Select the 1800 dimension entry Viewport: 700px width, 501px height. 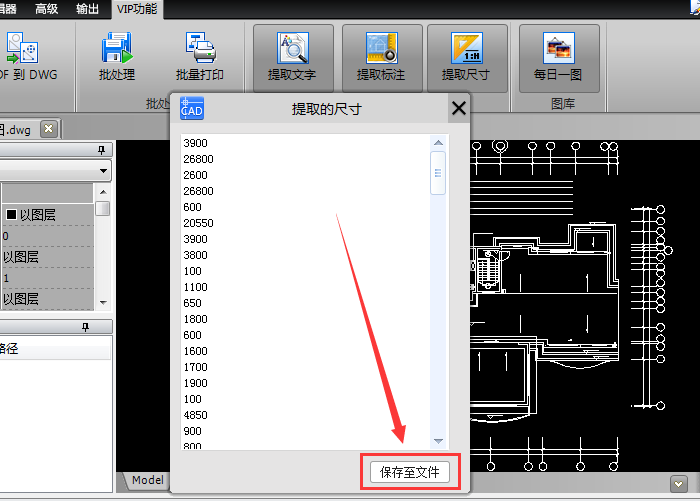pyautogui.click(x=196, y=319)
